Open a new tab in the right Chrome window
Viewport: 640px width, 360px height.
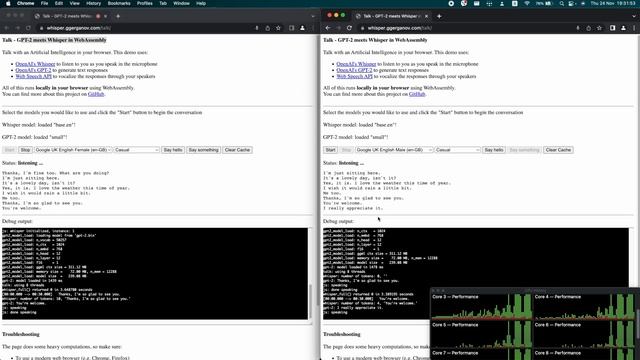pyautogui.click(x=439, y=16)
